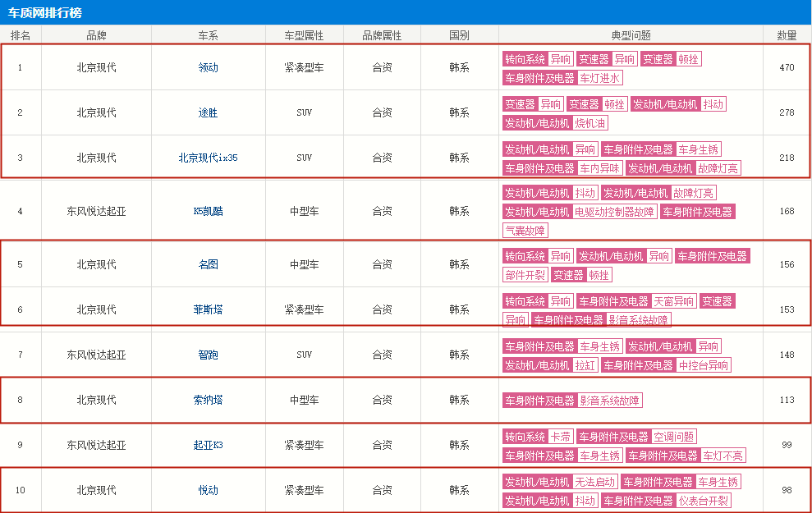Click the quantity 99 cell
This screenshot has width=812, height=513.
point(787,445)
